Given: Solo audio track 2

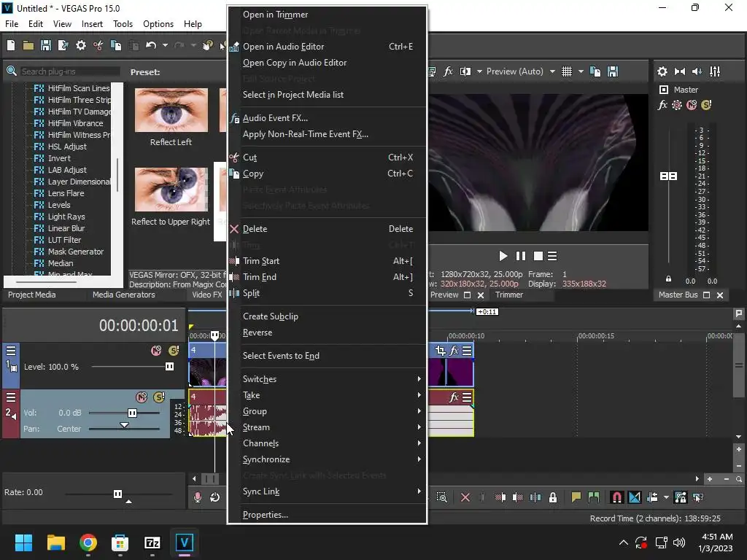Looking at the screenshot, I should coord(159,397).
